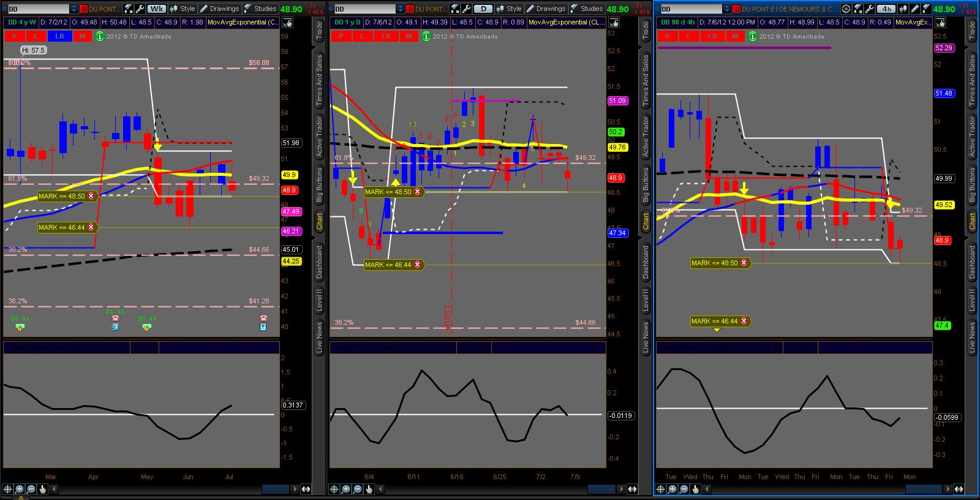Toggle the blue LR button in weekly chart
980x500 pixels.
pos(59,36)
